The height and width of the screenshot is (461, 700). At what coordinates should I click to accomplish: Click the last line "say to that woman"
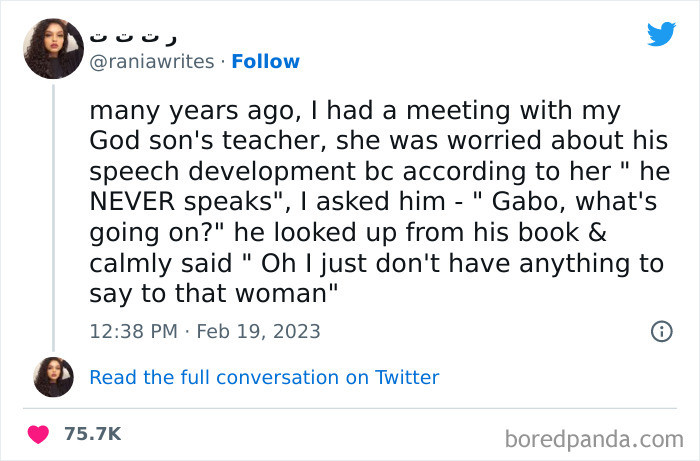click(214, 292)
